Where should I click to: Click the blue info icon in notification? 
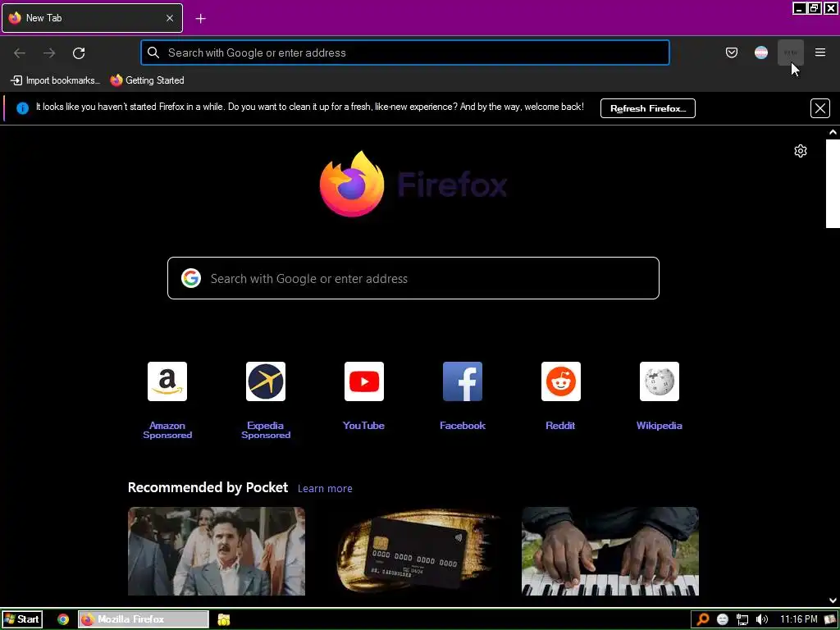point(22,108)
